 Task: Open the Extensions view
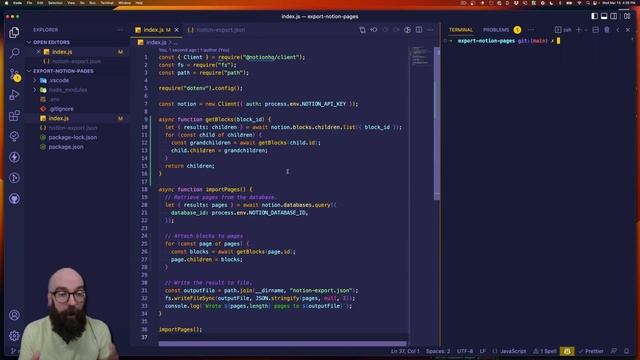[x=14, y=116]
